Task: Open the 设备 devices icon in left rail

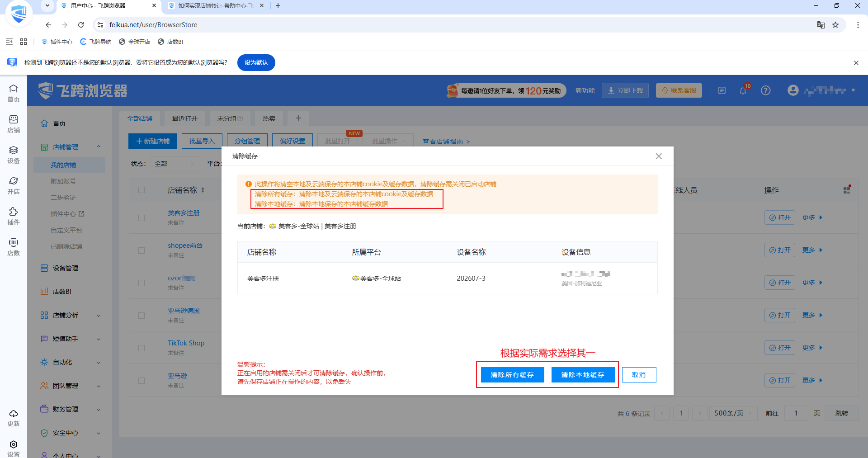Action: click(14, 155)
